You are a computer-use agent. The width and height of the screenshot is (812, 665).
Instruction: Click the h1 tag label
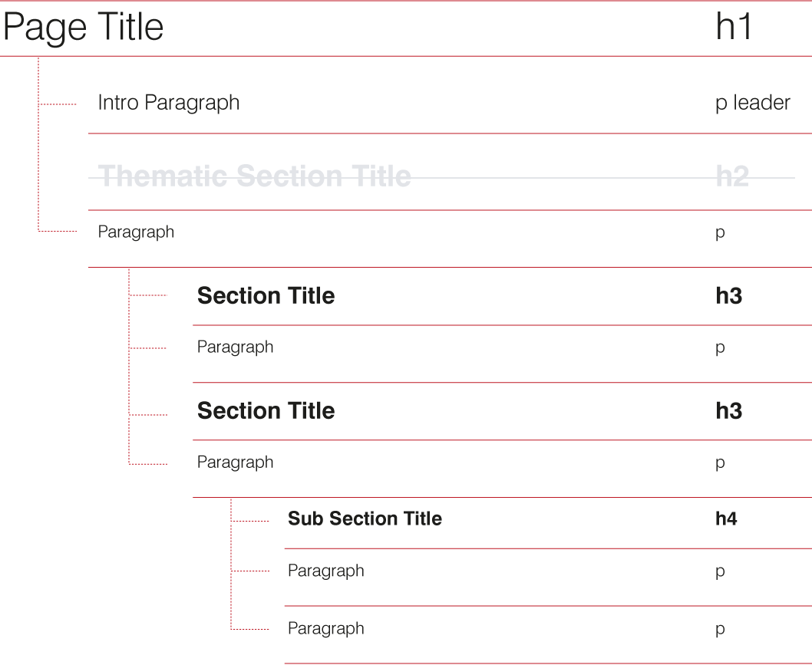point(734,28)
